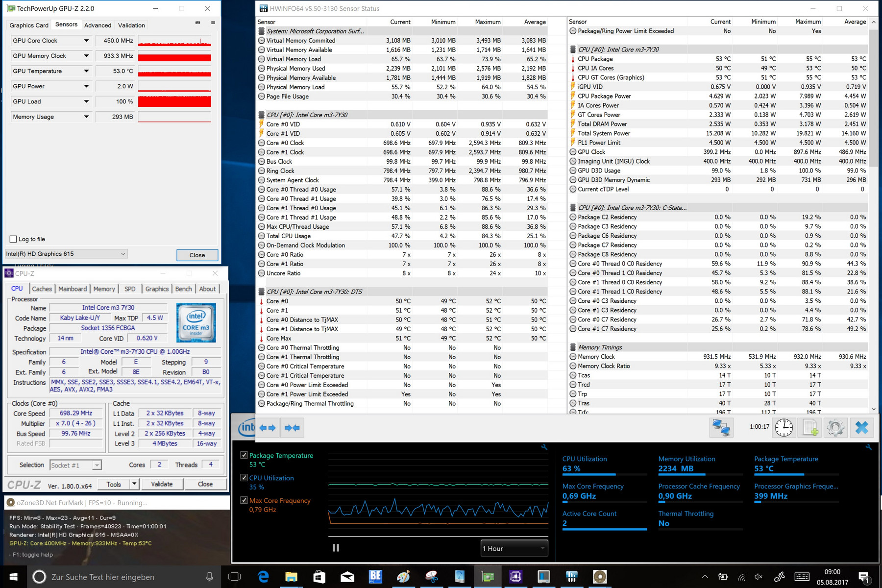Click the Cortana microphone icon
Image resolution: width=882 pixels, height=588 pixels.
pos(210,577)
